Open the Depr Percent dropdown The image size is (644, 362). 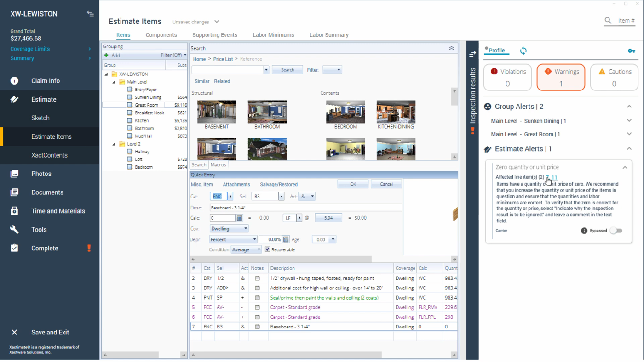[x=233, y=239]
